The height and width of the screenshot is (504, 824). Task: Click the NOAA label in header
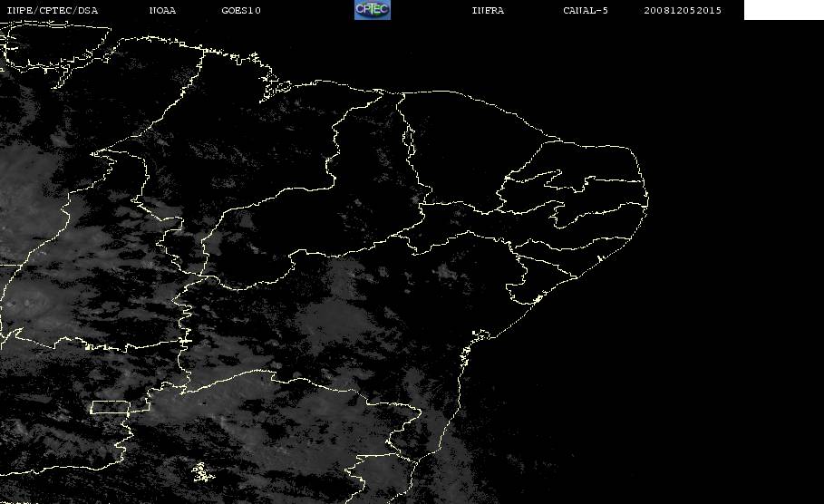click(x=163, y=11)
